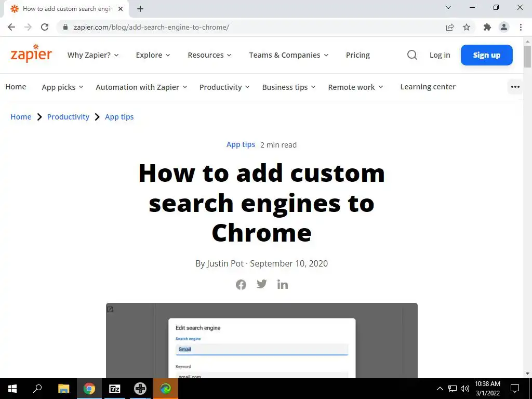Open the tab search chevron in title bar
Viewport: 532px width, 399px height.
(x=448, y=7)
